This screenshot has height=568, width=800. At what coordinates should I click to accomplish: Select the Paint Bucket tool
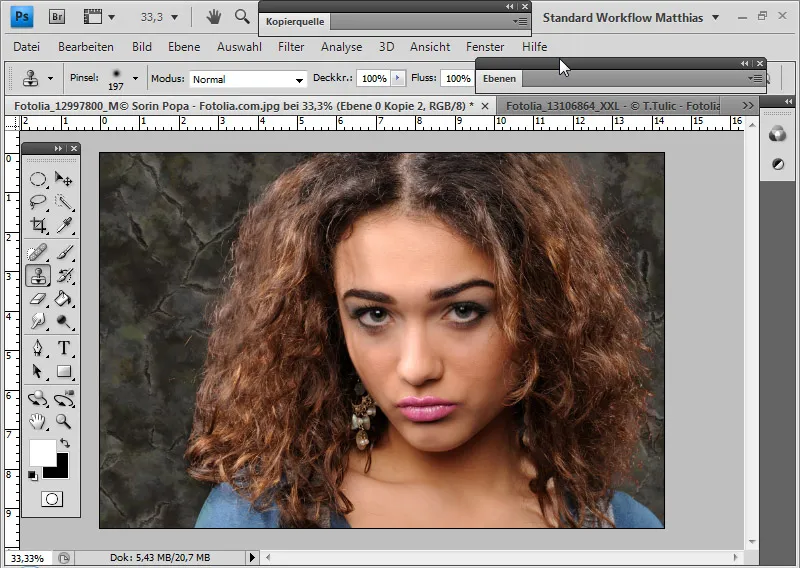click(64, 299)
